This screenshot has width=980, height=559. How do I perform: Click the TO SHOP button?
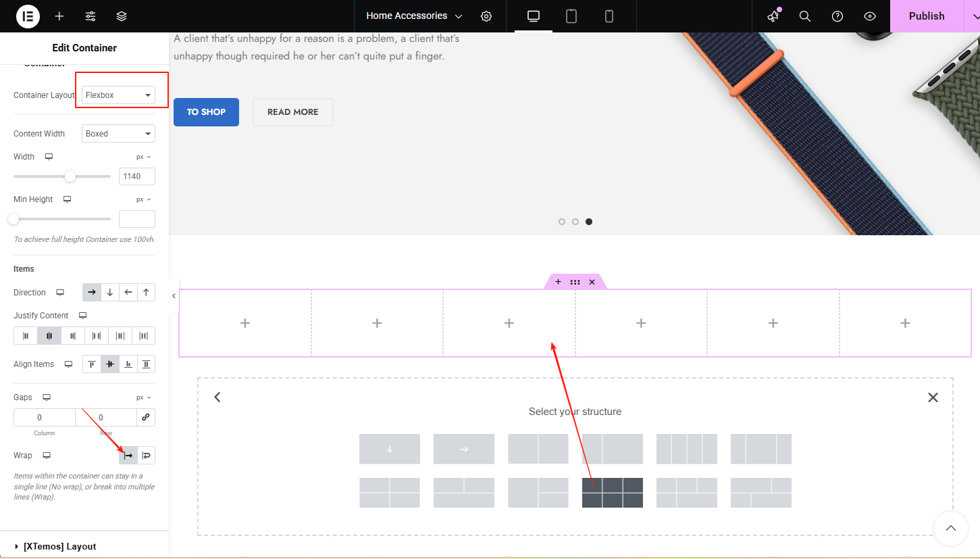click(x=206, y=112)
